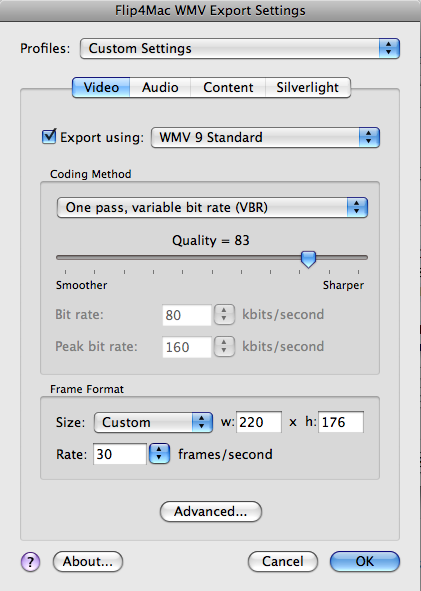Click the height field showing 176

coord(341,422)
